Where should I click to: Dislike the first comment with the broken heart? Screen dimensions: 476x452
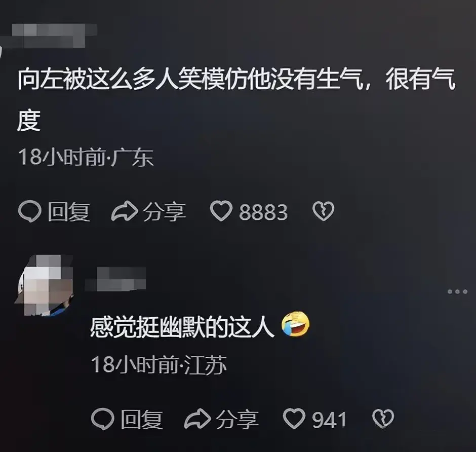pos(323,211)
